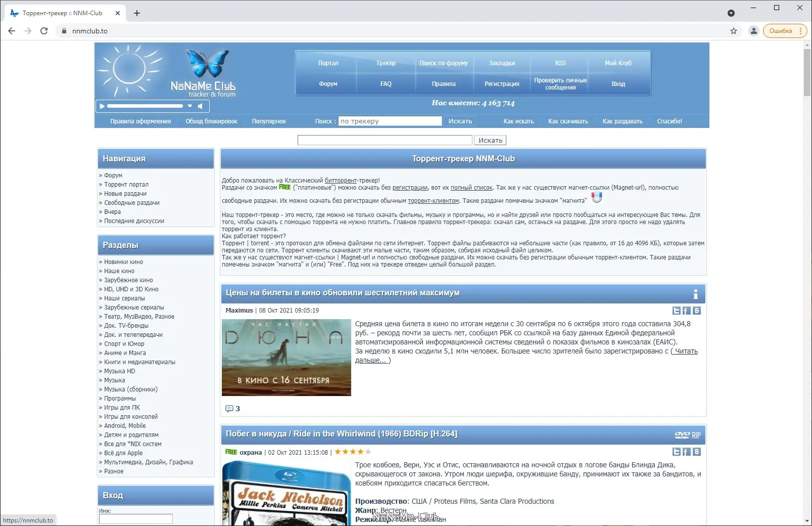Open the tab search dropdown arrow
This screenshot has width=812, height=526.
731,13
